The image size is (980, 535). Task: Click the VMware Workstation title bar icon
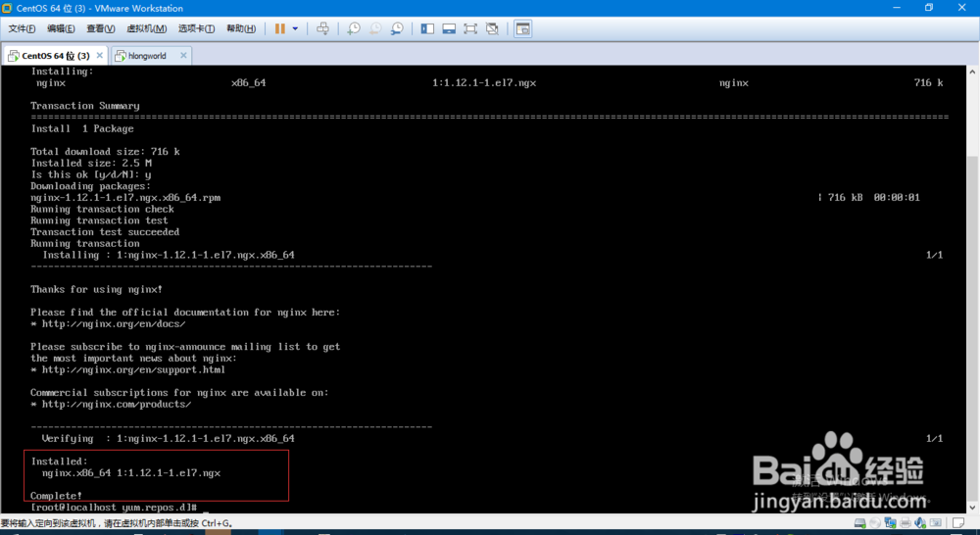7,8
